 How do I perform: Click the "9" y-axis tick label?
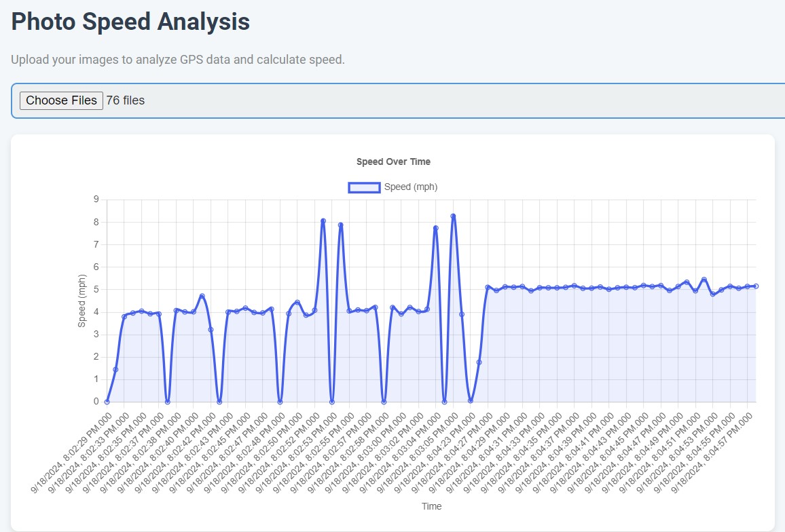point(96,199)
